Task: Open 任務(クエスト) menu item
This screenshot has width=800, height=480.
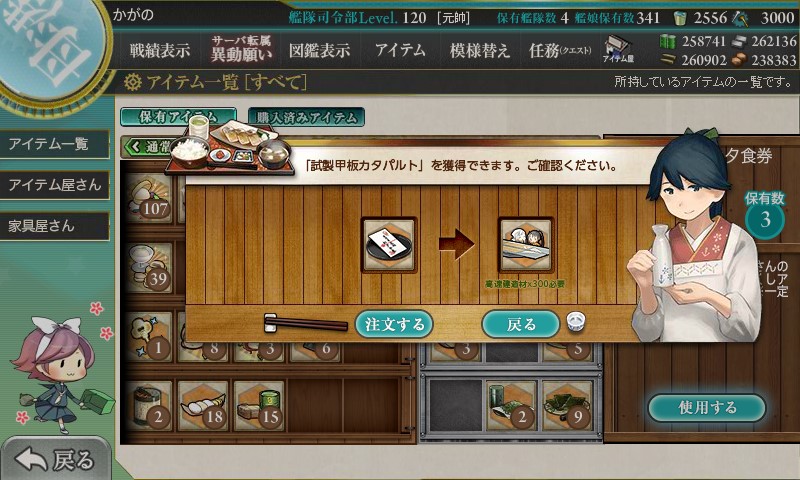Action: (x=560, y=50)
